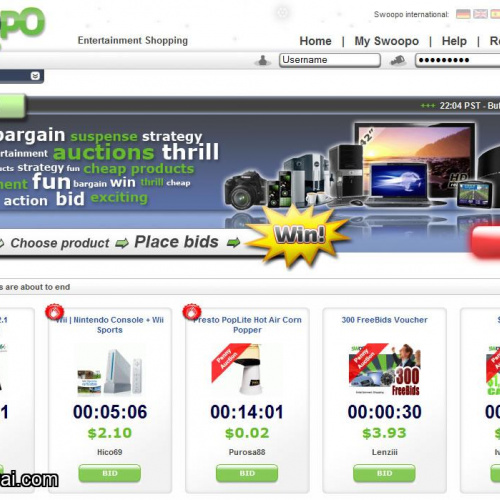The width and height of the screenshot is (500, 500).
Task: Expand the dark dropdown arrow below logo
Action: click(x=35, y=76)
